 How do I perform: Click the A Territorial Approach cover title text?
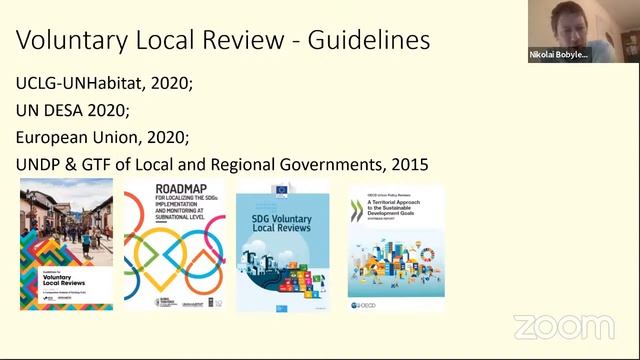(393, 208)
